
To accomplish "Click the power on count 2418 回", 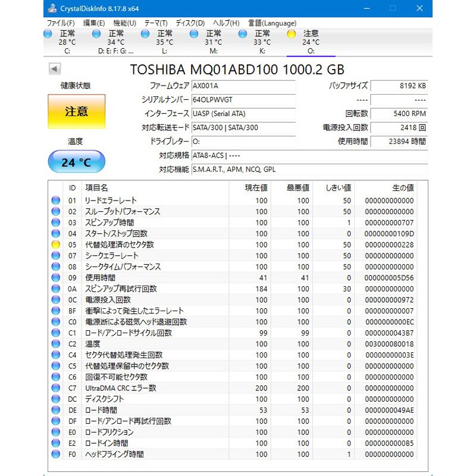I will coord(399,128).
